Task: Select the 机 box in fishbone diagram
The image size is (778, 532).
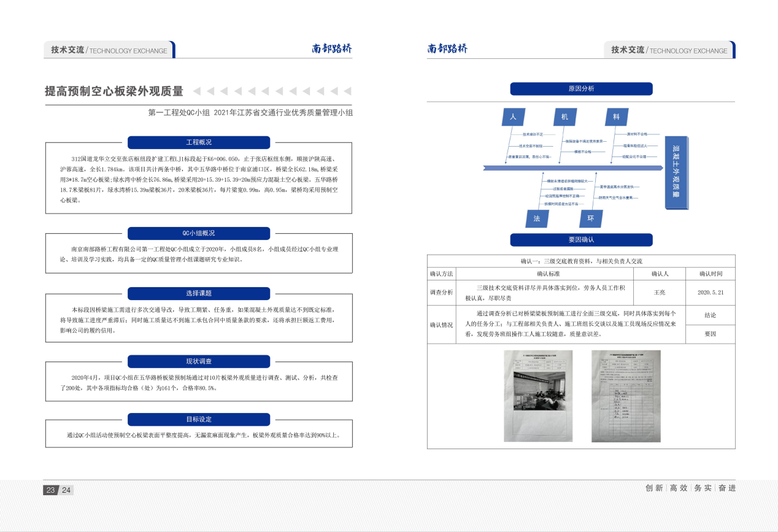Action: 565,117
